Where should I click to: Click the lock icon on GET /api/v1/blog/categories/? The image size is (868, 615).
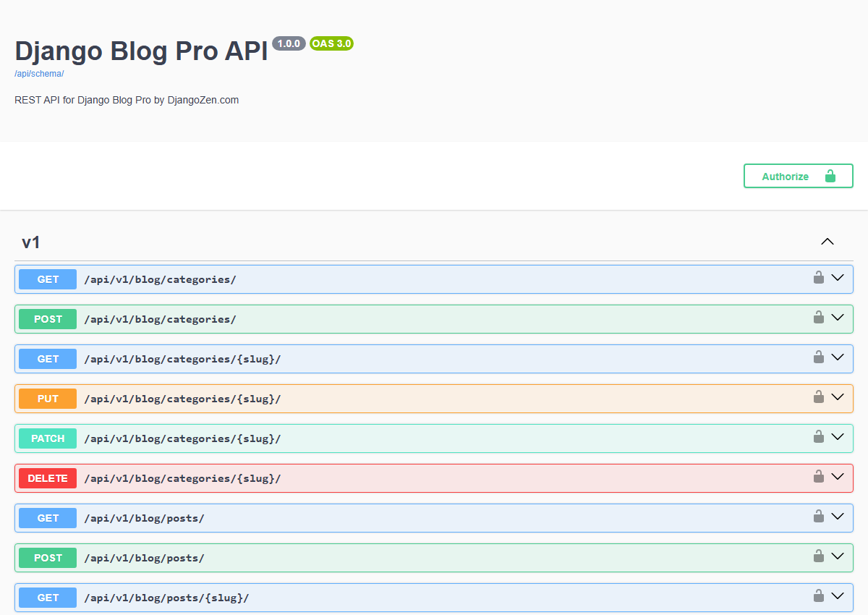818,276
